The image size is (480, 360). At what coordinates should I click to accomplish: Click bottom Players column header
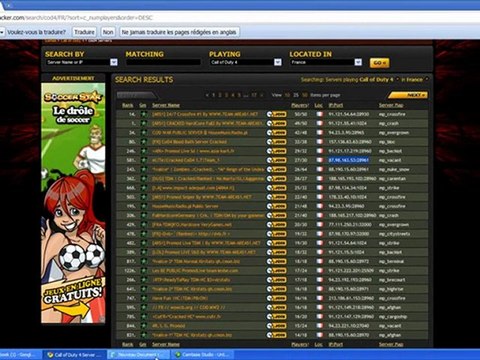(x=300, y=344)
